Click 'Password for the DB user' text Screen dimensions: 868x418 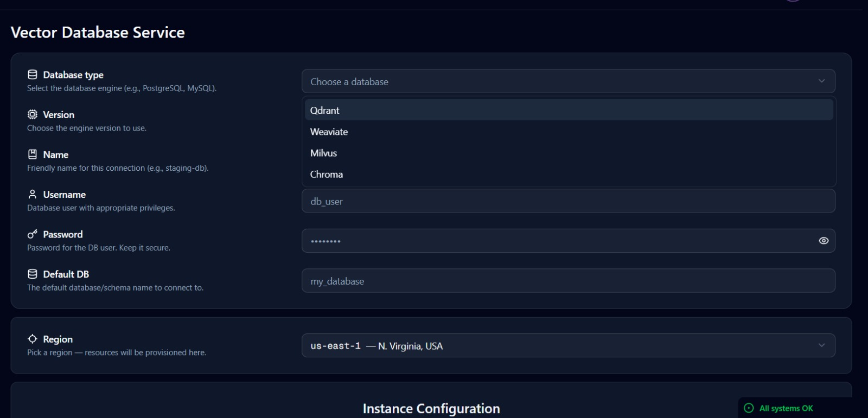[x=99, y=248]
